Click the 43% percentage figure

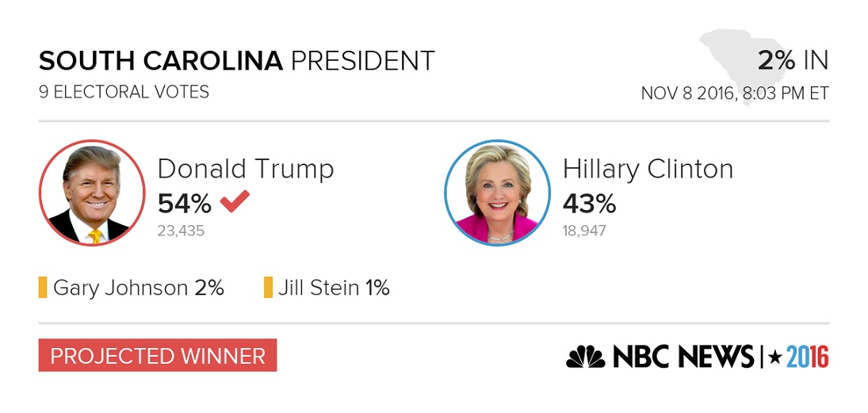point(590,205)
